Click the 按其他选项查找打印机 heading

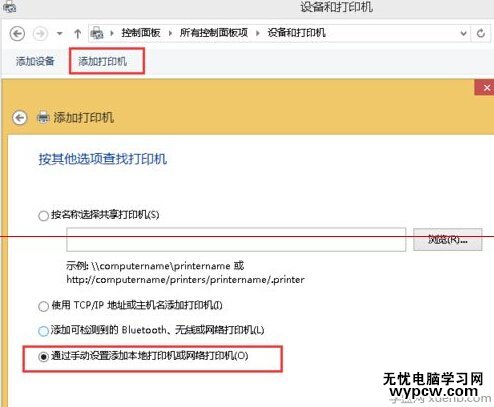click(x=103, y=159)
